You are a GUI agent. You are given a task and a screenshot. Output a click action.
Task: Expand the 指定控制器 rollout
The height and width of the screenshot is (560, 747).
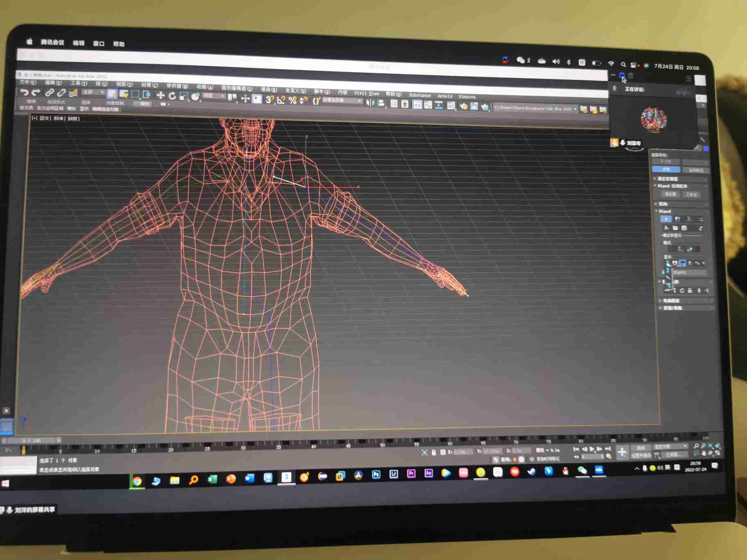pyautogui.click(x=680, y=179)
